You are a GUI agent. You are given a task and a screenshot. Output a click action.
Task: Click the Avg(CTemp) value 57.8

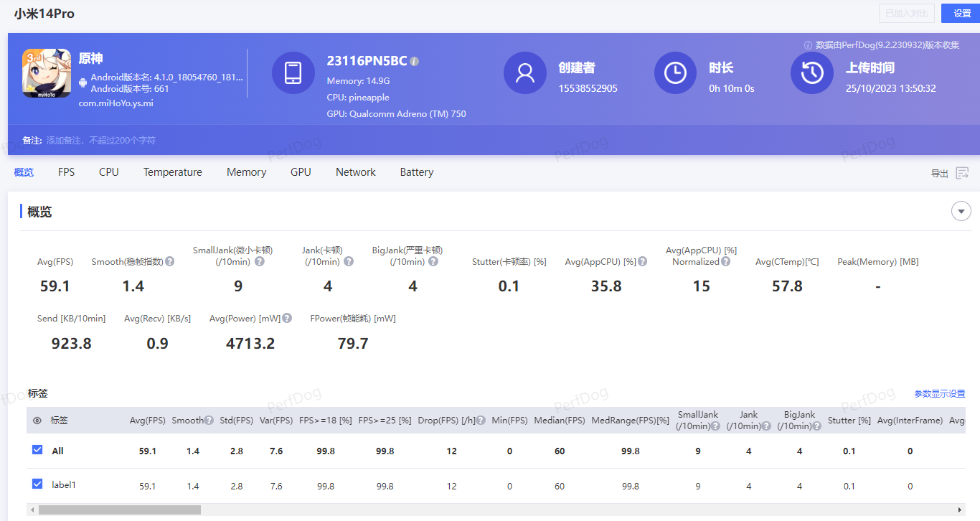(787, 286)
